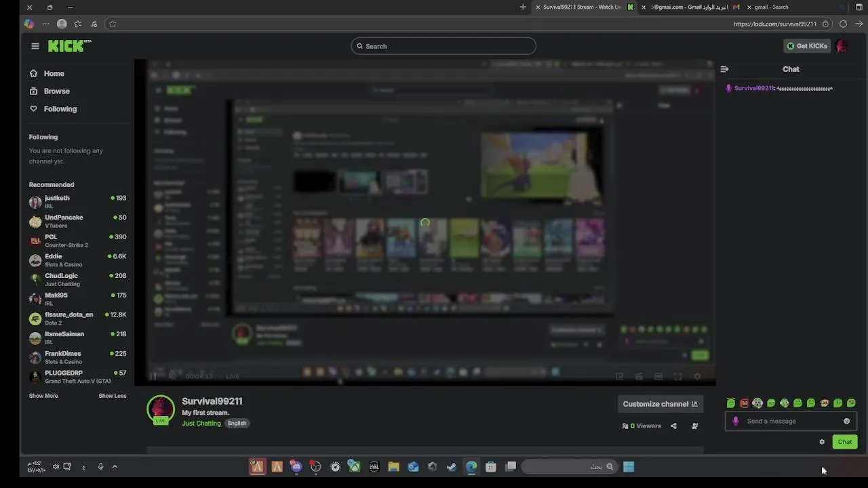Open recommended channel fissure_dota_en
This screenshot has width=868, height=488.
coord(77,319)
